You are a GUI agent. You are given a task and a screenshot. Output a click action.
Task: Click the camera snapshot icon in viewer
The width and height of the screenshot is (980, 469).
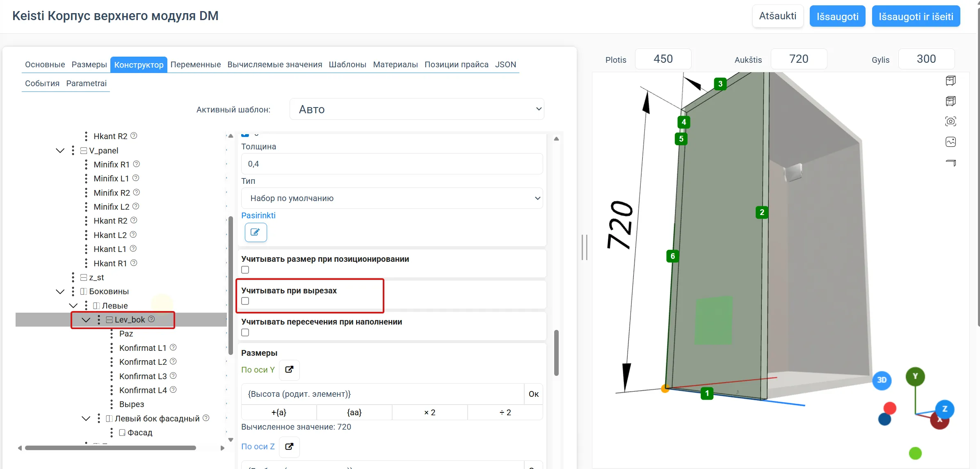[950, 121]
